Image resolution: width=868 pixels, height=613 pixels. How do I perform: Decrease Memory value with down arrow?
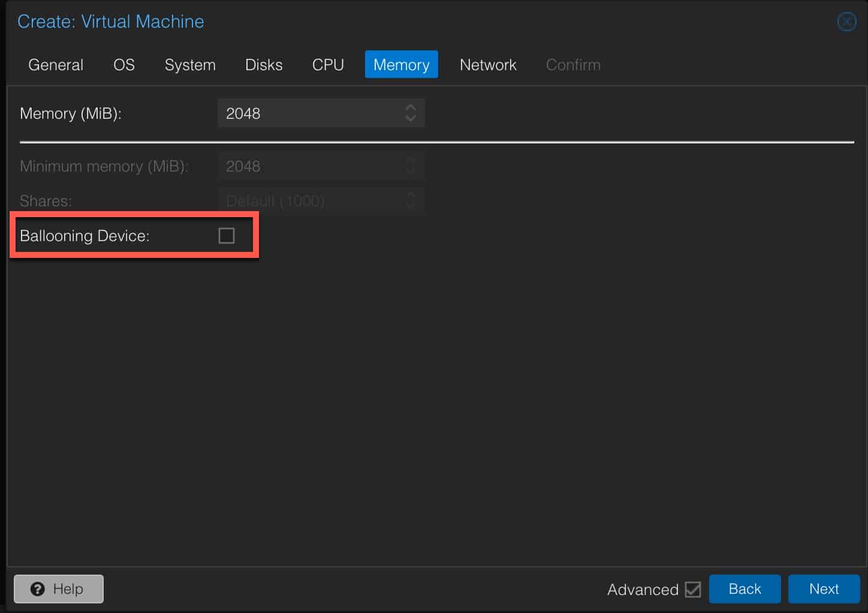coord(411,118)
